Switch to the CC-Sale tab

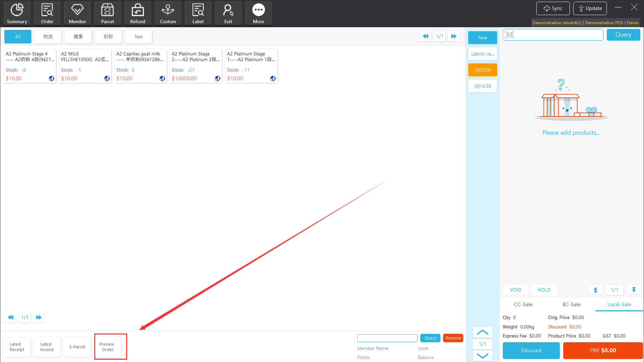point(523,305)
